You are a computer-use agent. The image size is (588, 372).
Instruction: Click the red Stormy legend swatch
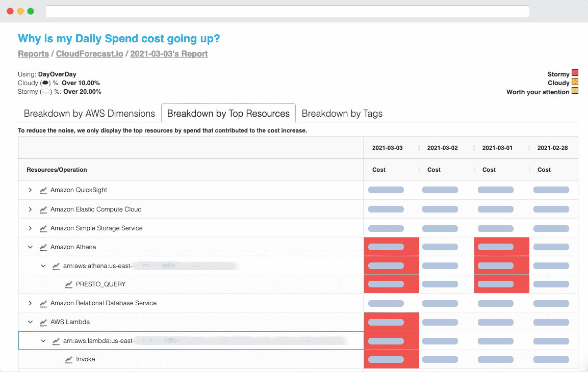coord(575,73)
